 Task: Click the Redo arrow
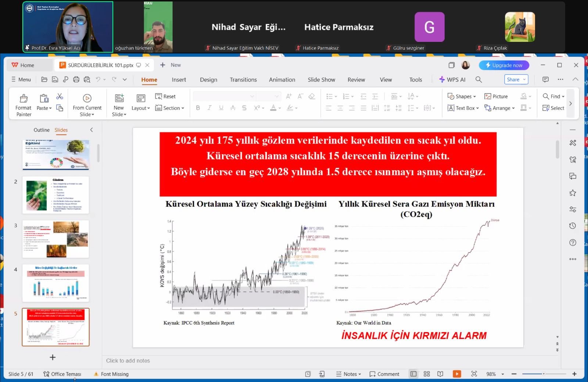[x=114, y=79]
